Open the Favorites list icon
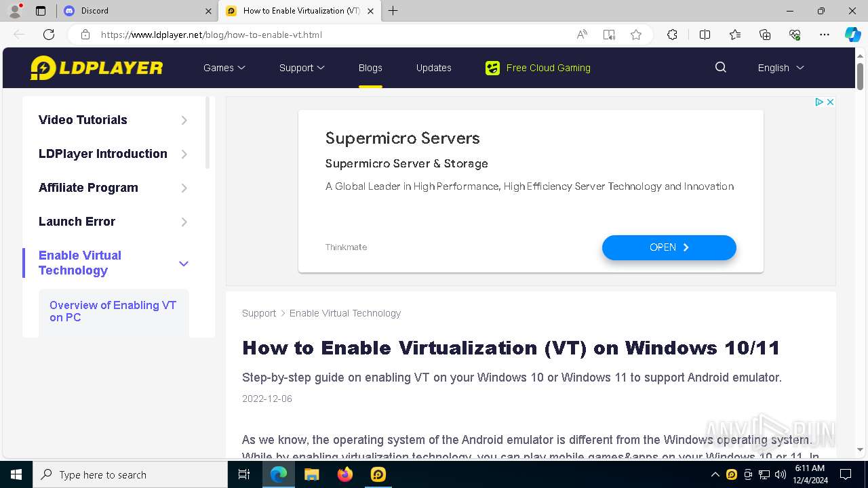 point(735,35)
